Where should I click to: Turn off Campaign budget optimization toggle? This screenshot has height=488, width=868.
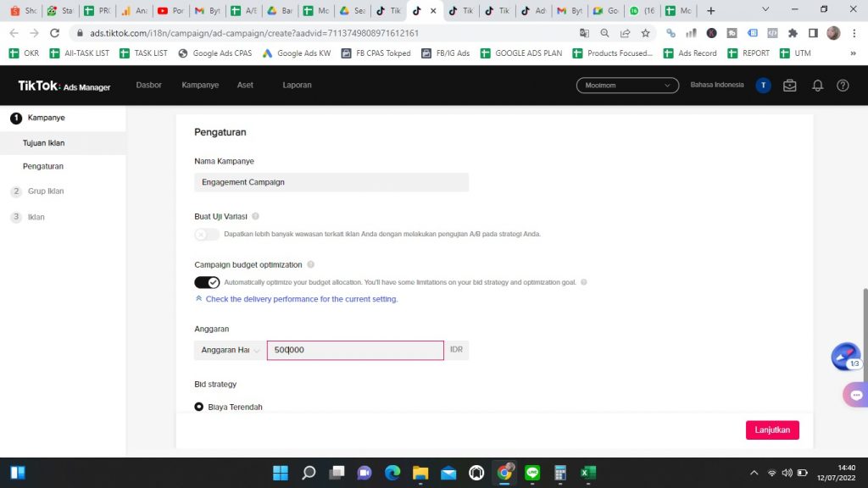click(207, 282)
